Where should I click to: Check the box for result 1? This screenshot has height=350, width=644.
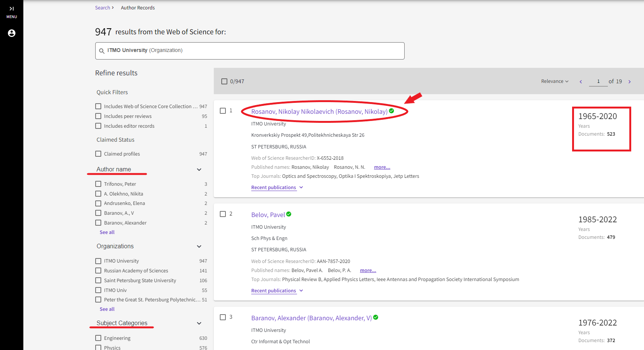(223, 111)
